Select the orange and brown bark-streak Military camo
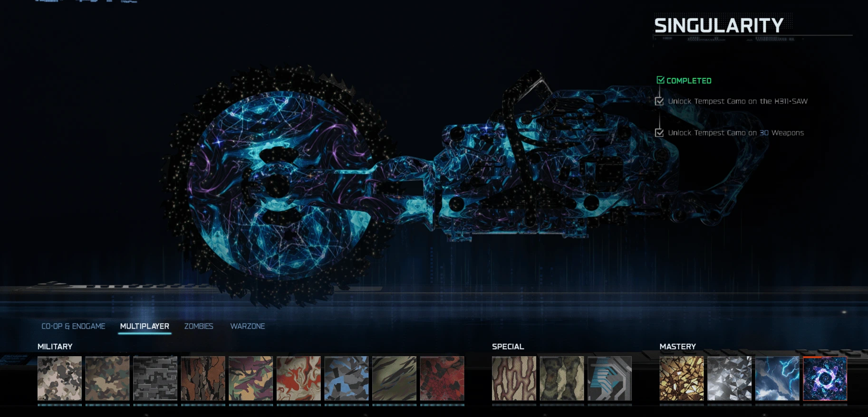The image size is (868, 417). click(203, 379)
